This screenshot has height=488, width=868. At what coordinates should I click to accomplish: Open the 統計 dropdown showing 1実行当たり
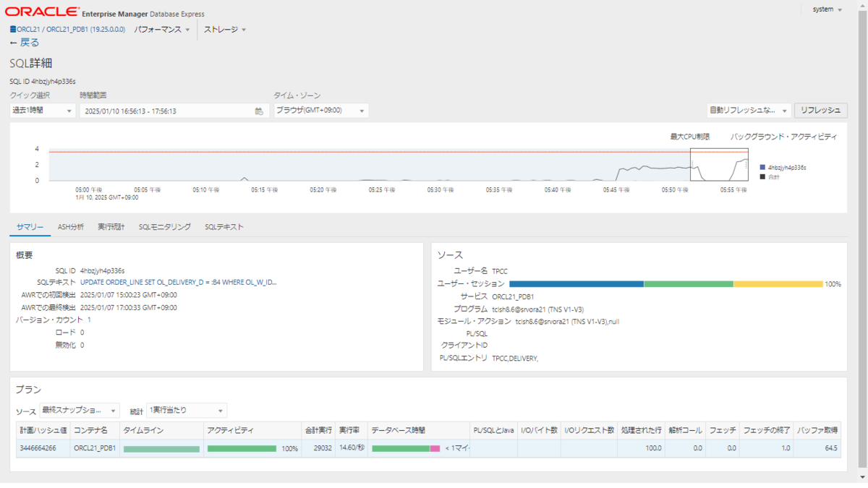pyautogui.click(x=187, y=410)
